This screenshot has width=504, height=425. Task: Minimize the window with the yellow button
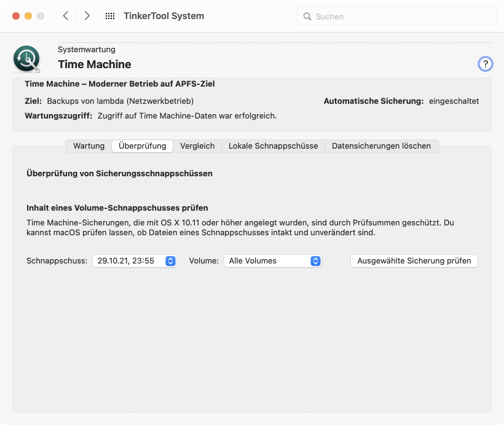click(x=28, y=16)
